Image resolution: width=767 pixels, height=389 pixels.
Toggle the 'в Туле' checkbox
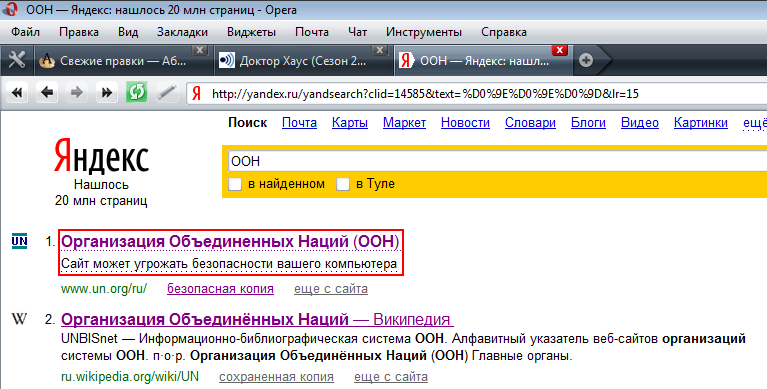tap(343, 184)
